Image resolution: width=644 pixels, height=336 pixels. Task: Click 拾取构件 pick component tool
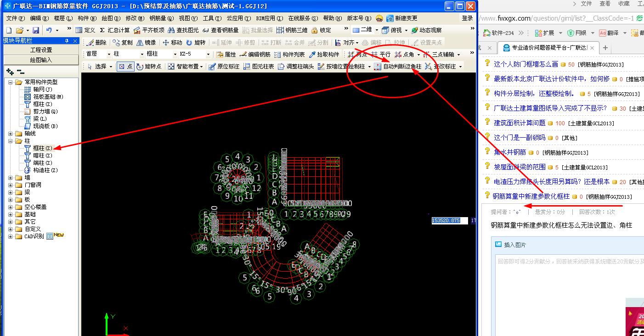(324, 54)
